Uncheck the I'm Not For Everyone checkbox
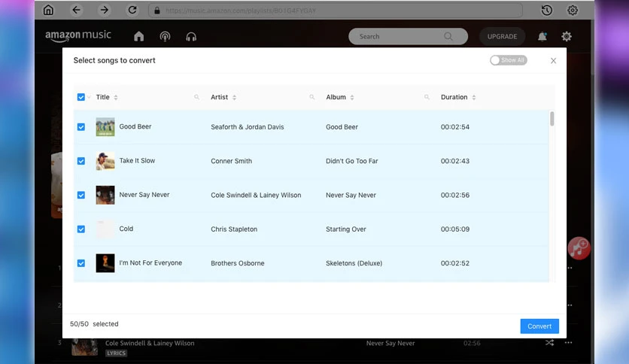Image resolution: width=629 pixels, height=364 pixels. pyautogui.click(x=81, y=263)
